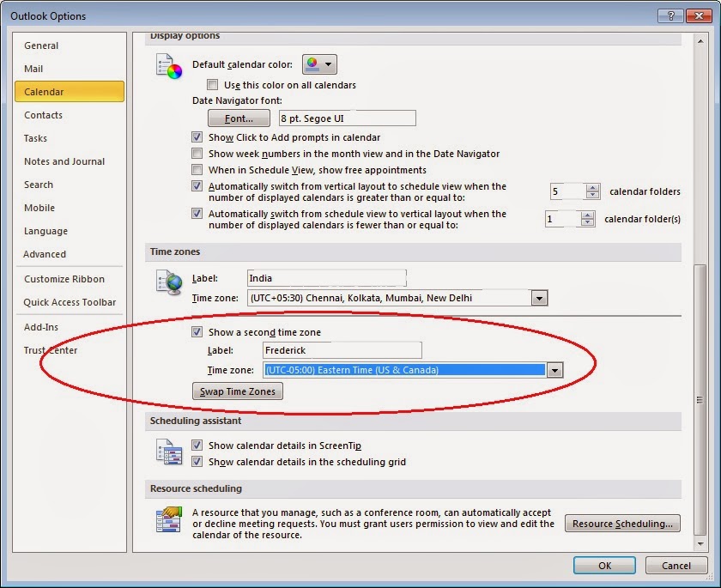Open the India time zone dropdown
Viewport: 721px width, 588px height.
pos(539,298)
